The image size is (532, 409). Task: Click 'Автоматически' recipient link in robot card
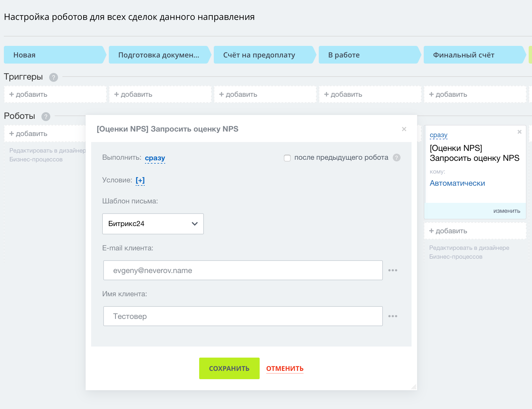pos(457,183)
